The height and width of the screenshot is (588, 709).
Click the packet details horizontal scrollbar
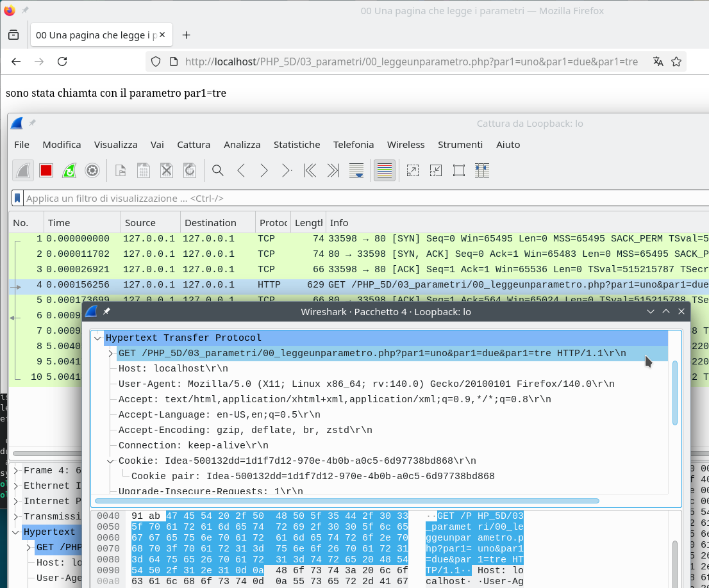pos(346,501)
